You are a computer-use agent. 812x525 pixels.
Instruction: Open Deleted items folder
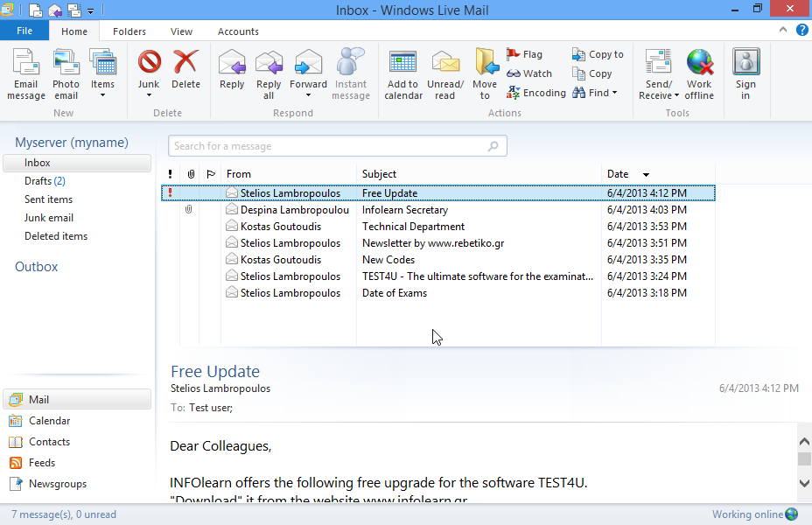click(x=56, y=236)
